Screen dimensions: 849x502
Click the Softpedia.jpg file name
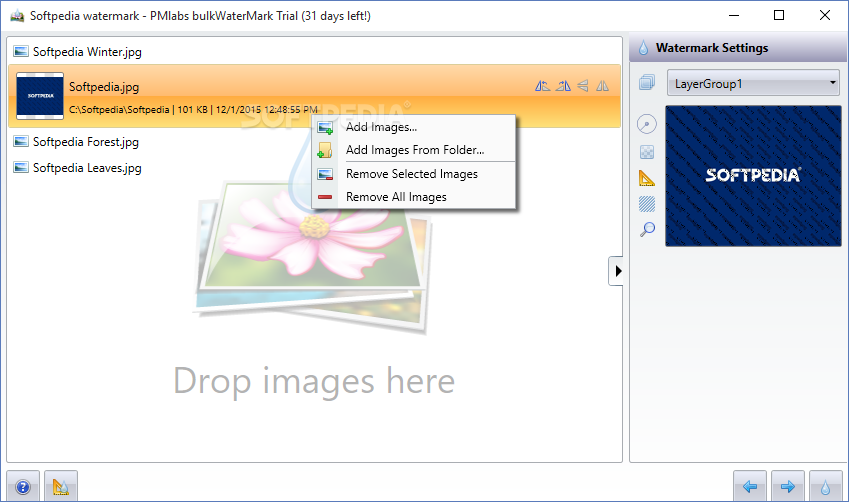[x=104, y=87]
